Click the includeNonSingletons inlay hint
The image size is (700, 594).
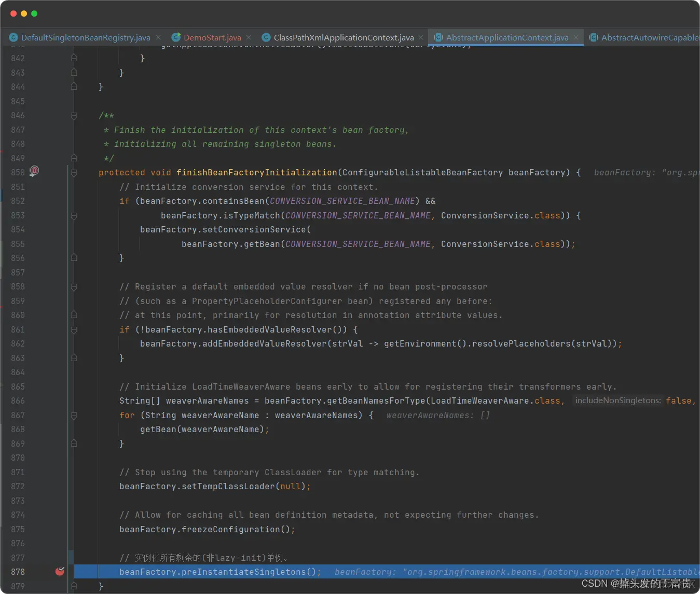pos(618,400)
